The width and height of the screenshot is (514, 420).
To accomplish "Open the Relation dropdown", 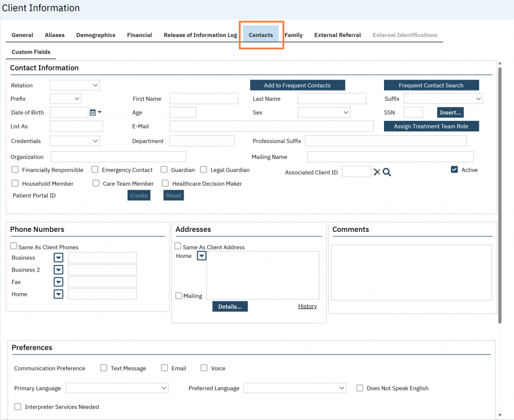I will 75,85.
